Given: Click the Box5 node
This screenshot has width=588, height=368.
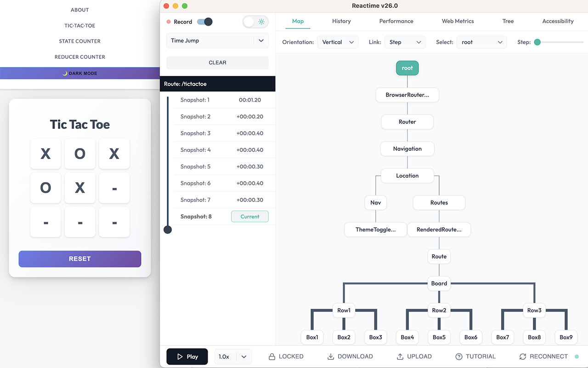Looking at the screenshot, I should (439, 337).
